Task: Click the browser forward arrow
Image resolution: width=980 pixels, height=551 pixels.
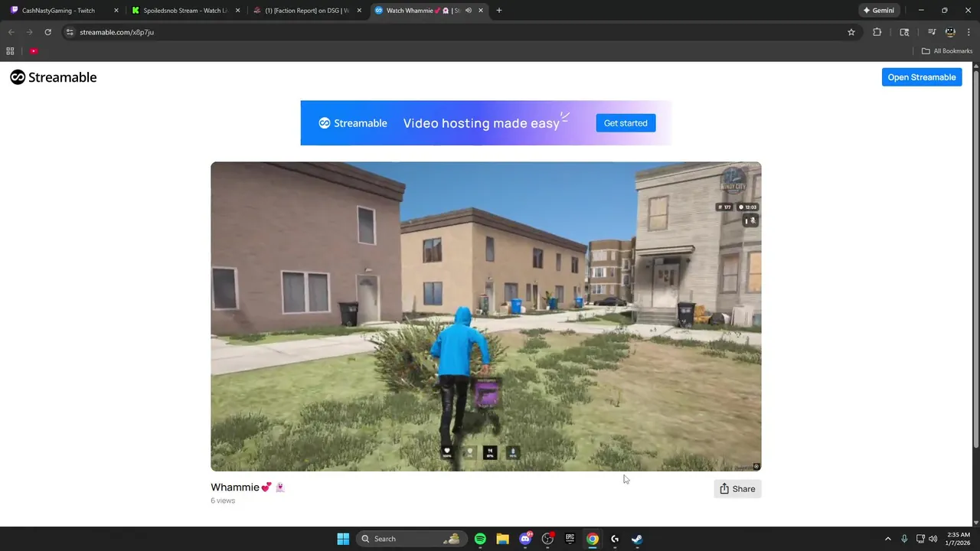Action: (x=29, y=32)
